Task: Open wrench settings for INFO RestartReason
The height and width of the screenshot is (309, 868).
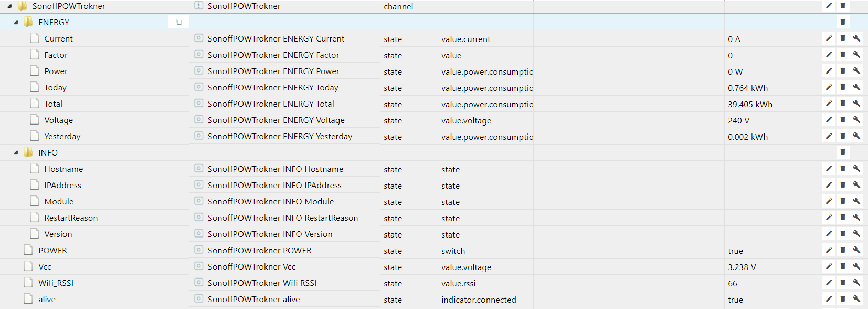Action: tap(856, 218)
